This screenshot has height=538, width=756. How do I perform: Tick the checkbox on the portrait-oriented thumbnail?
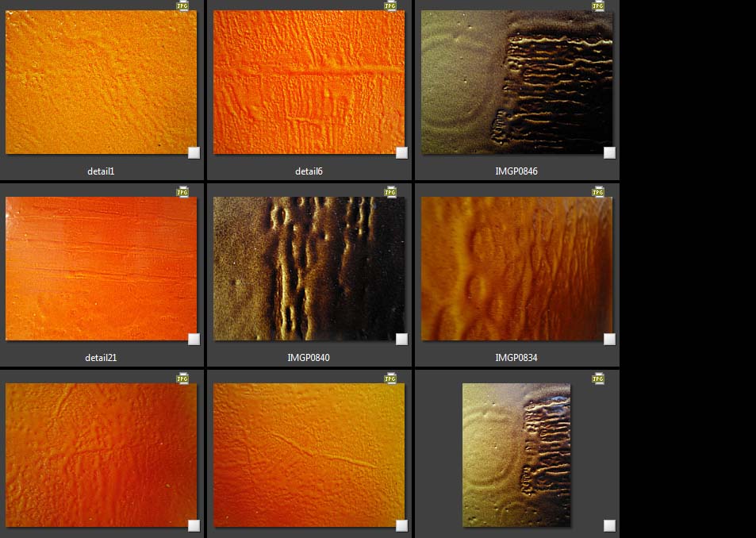pos(609,525)
